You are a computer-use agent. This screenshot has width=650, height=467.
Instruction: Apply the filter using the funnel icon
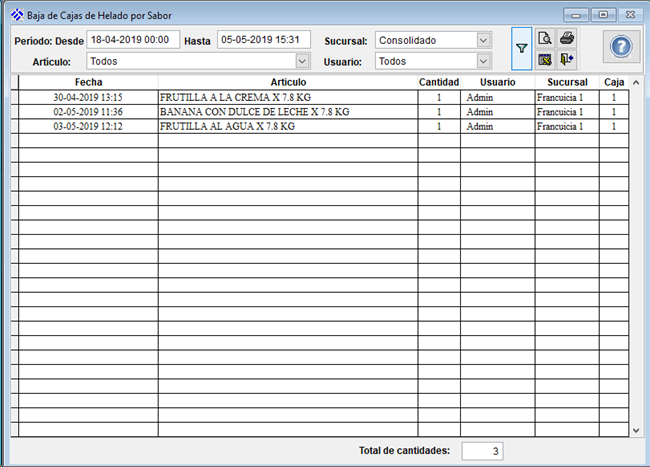click(521, 49)
